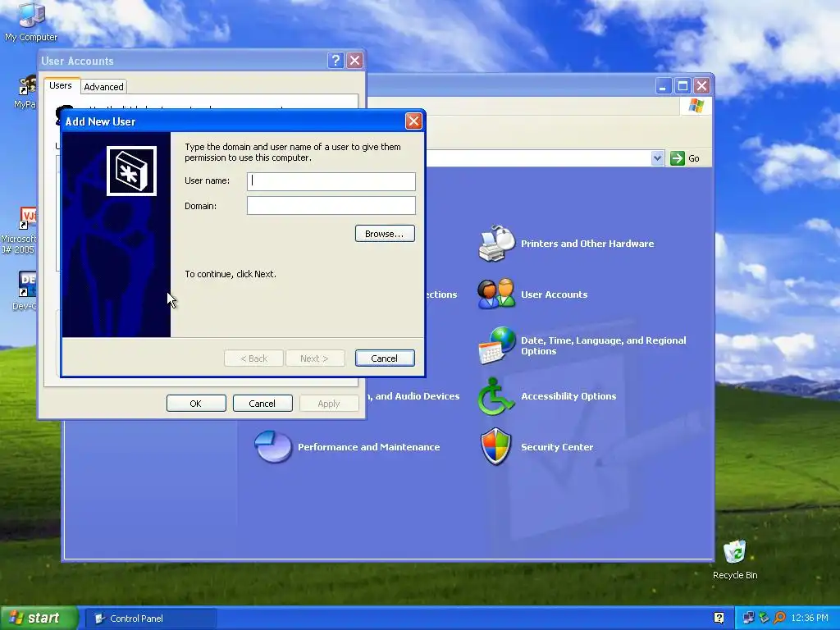Click OK in the User Accounts dialog
The height and width of the screenshot is (630, 840).
(x=196, y=404)
